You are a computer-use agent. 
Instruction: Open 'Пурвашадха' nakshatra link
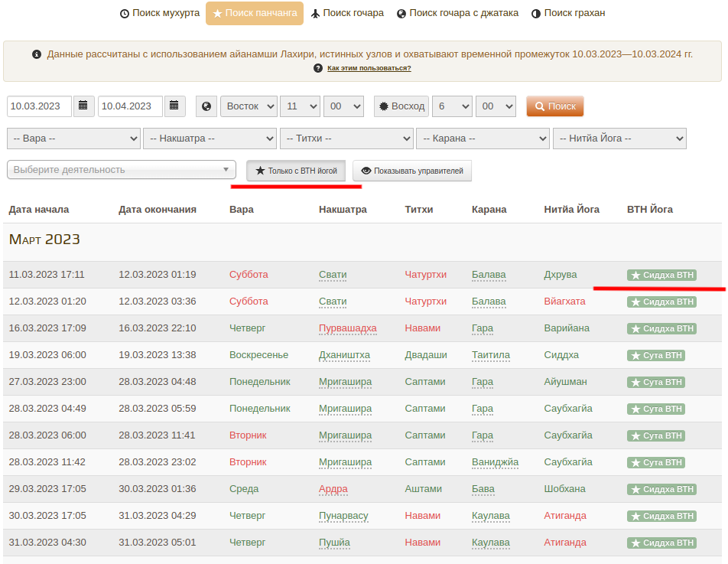[348, 328]
